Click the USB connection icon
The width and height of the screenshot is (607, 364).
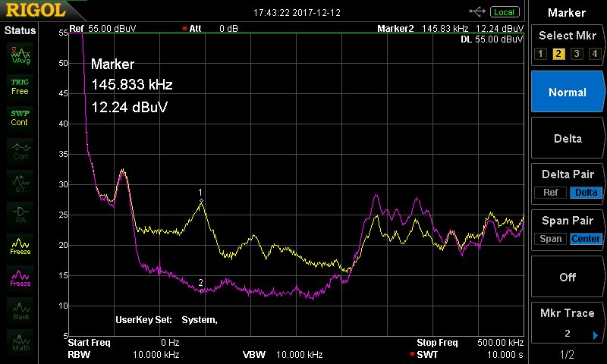pos(477,12)
